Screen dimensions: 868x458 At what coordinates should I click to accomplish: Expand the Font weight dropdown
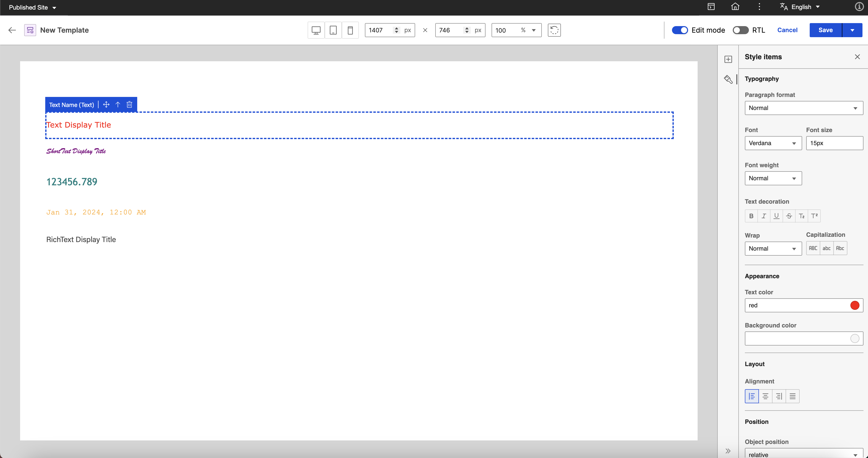(773, 179)
